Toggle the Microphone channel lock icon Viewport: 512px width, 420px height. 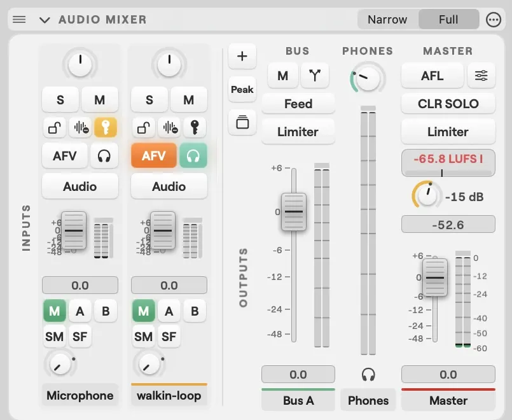tap(55, 127)
